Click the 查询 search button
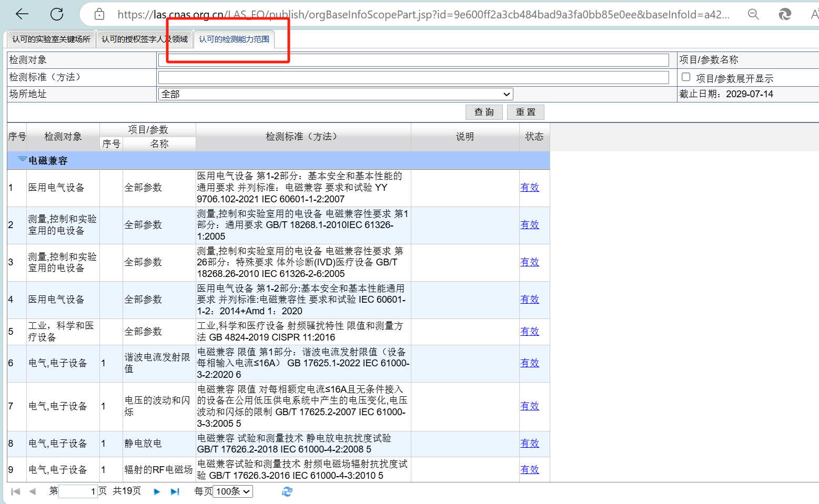This screenshot has width=819, height=504. (x=483, y=112)
